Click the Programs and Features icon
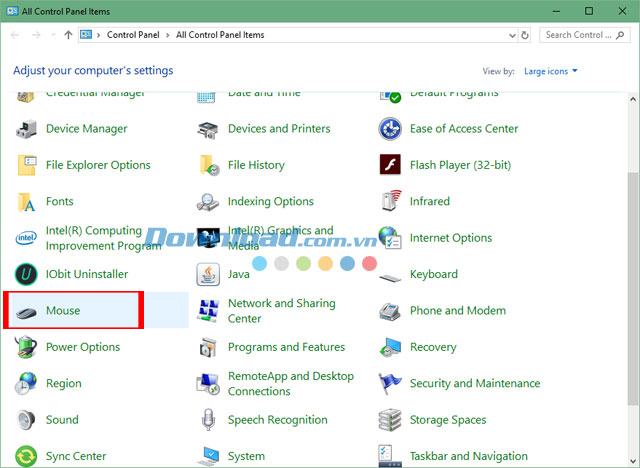The height and width of the screenshot is (468, 640). tap(208, 347)
